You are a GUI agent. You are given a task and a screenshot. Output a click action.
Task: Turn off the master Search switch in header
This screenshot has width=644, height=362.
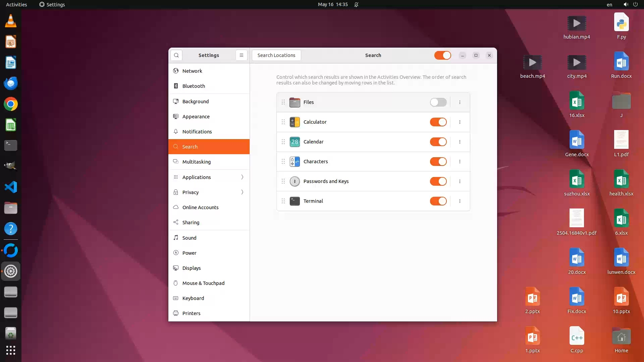[442, 55]
